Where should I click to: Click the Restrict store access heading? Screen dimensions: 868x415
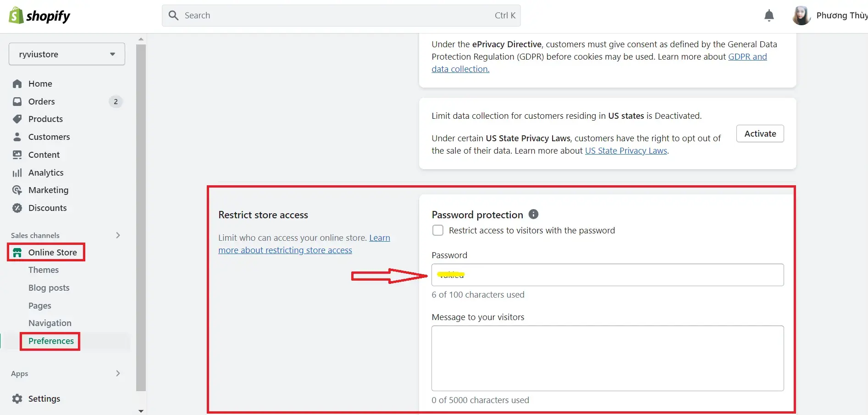click(263, 215)
